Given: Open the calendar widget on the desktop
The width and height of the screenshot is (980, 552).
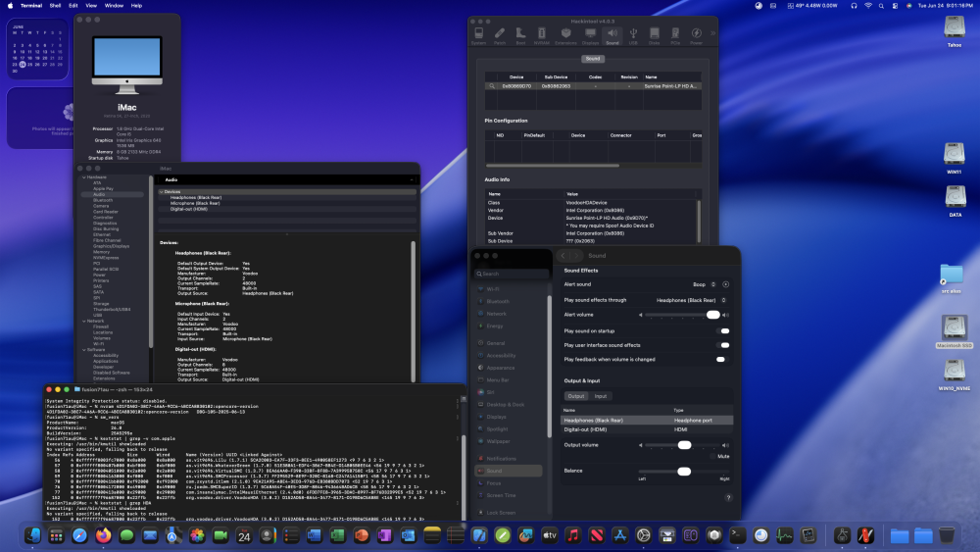Looking at the screenshot, I should 37,49.
